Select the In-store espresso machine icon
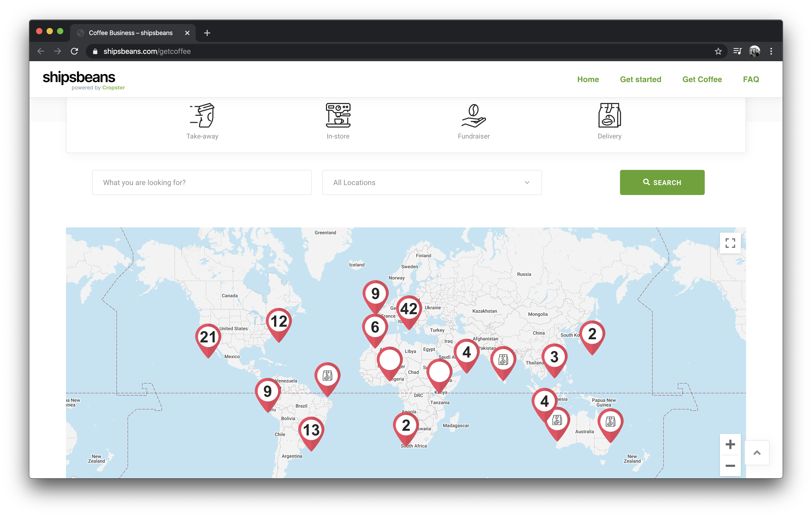Screen dimensions: 812x517 338,115
